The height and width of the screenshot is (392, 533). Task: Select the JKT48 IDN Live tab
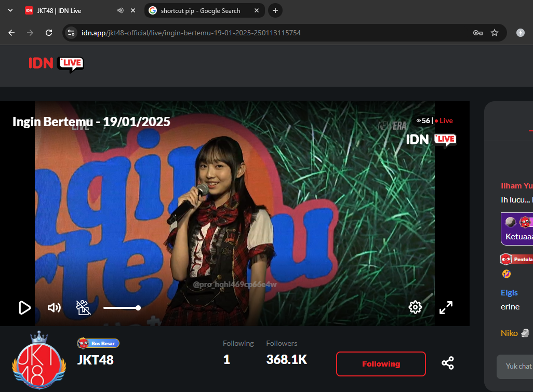click(x=68, y=10)
